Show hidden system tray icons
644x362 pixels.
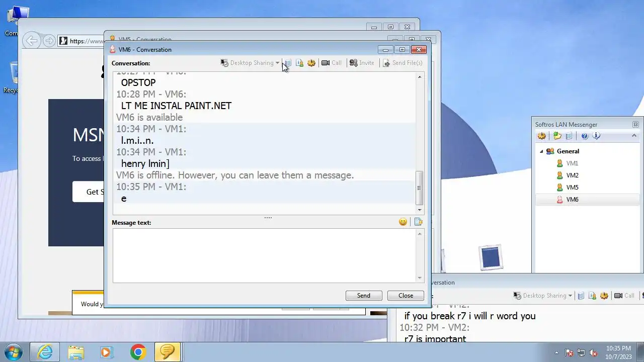click(557, 352)
